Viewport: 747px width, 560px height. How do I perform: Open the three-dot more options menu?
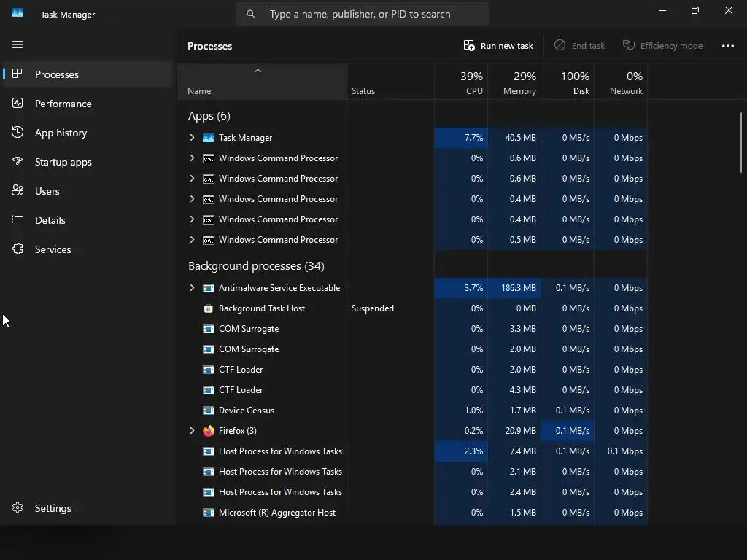[727, 46]
